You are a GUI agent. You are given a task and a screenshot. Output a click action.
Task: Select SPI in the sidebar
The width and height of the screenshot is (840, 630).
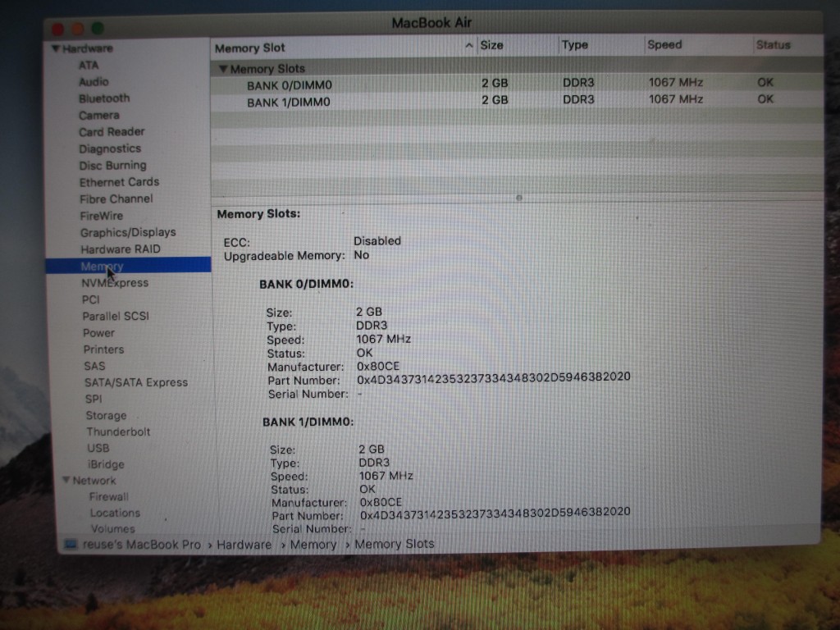click(x=94, y=399)
